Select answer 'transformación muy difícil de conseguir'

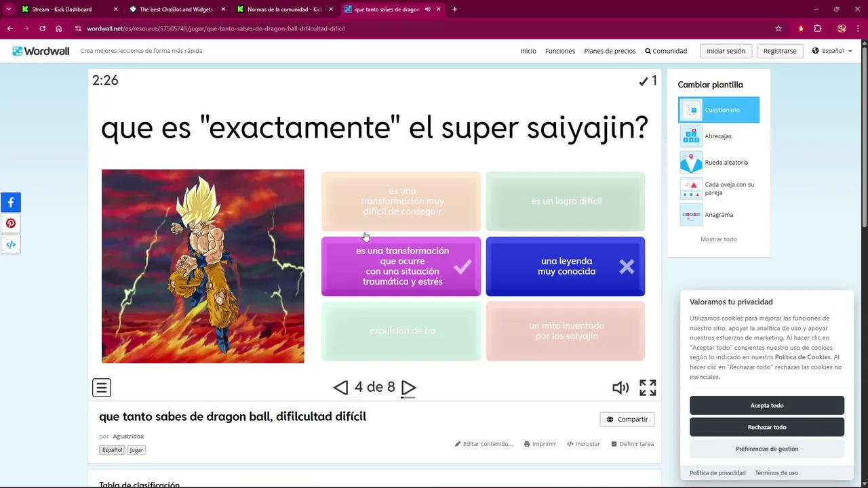401,201
